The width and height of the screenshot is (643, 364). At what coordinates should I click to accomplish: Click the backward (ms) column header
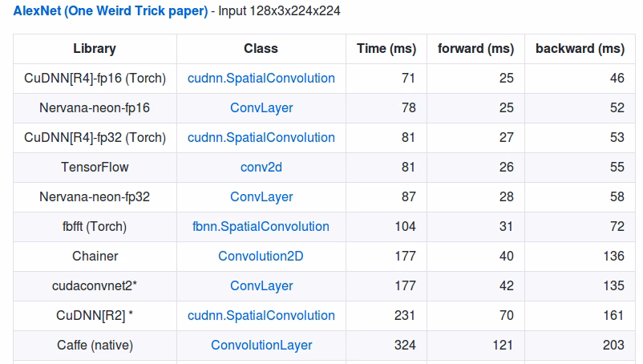580,49
